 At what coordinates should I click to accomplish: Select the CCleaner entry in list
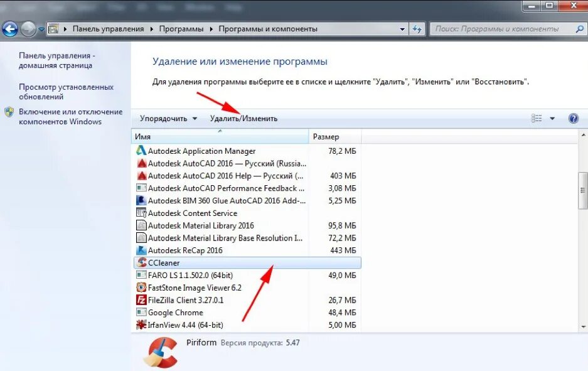pos(247,262)
